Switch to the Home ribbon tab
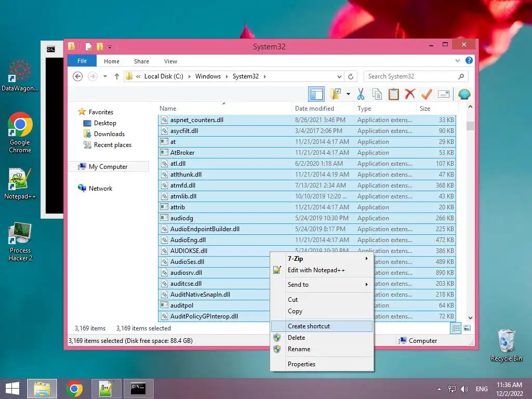The height and width of the screenshot is (399, 532). coord(112,61)
